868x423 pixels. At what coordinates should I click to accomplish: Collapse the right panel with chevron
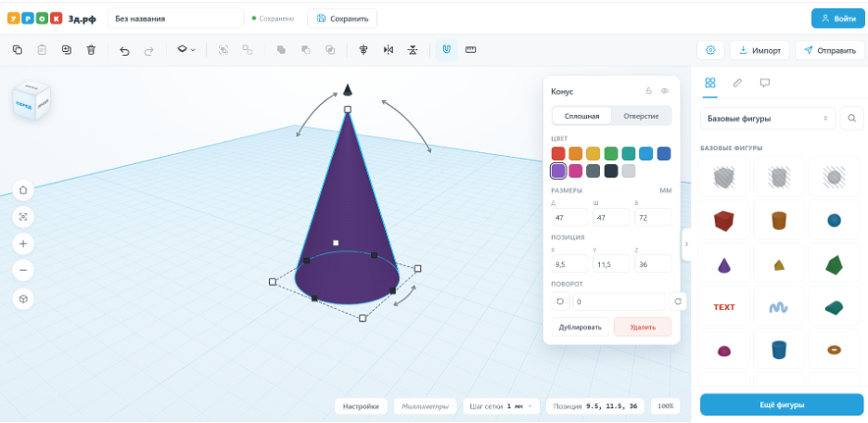686,244
